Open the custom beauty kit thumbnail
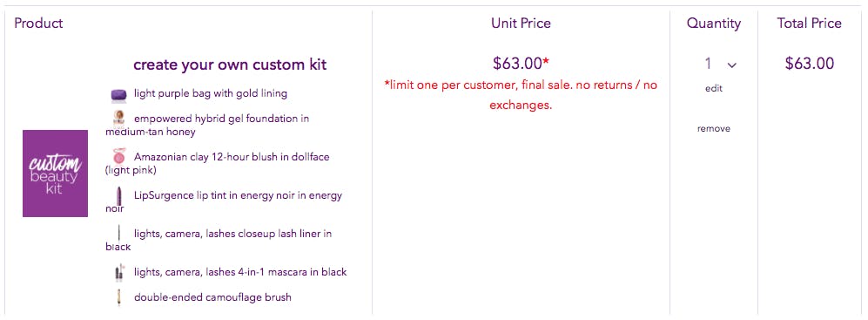The width and height of the screenshot is (868, 320). pyautogui.click(x=56, y=174)
